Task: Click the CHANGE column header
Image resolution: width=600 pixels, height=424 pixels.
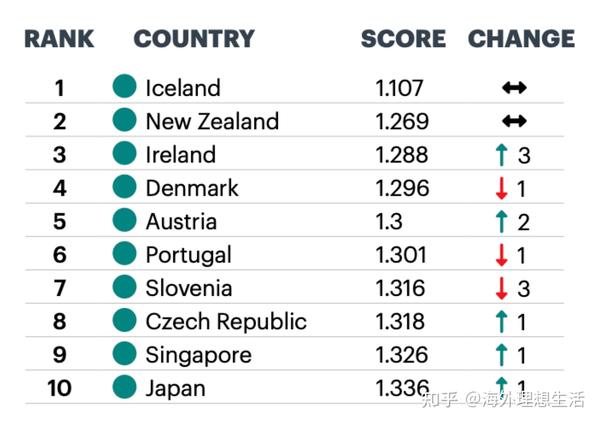Action: pyautogui.click(x=521, y=40)
